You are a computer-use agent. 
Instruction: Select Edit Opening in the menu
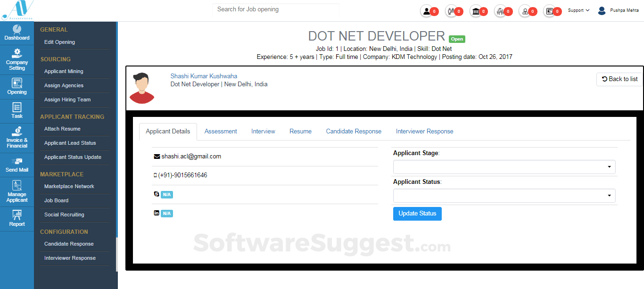[x=59, y=42]
